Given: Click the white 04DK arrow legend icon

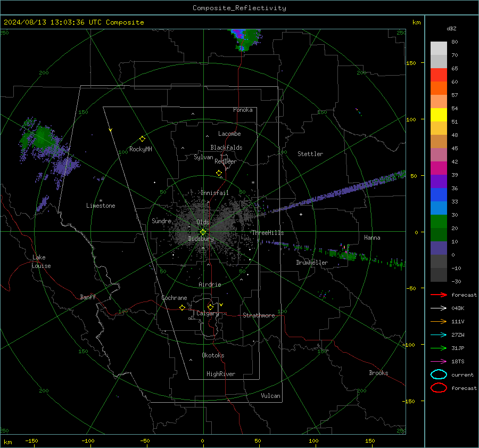Looking at the screenshot, I should coord(439,308).
